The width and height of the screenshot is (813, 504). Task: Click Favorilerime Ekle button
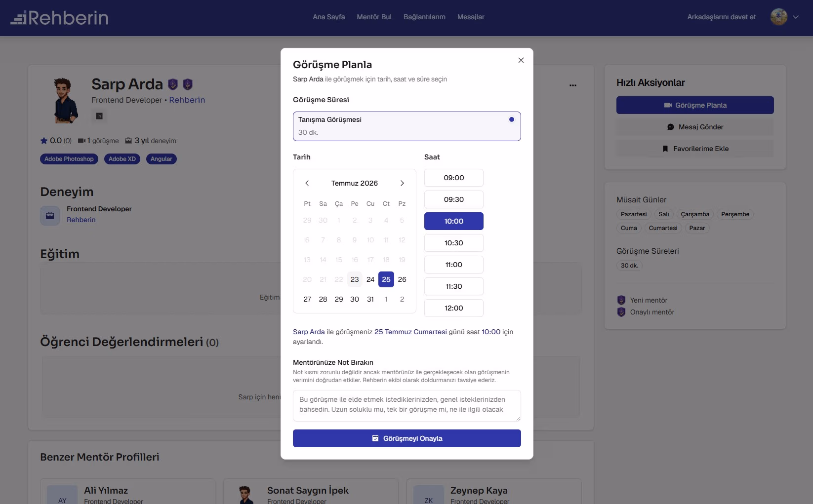point(695,149)
